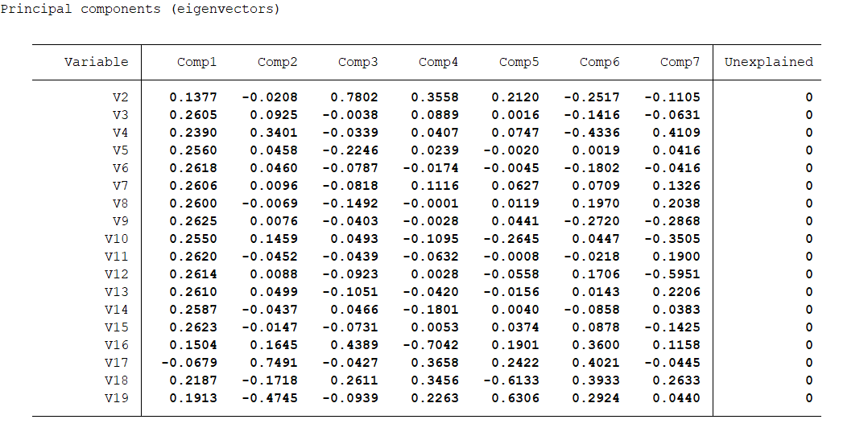Select the Variable column header
This screenshot has width=868, height=436.
tap(96, 62)
